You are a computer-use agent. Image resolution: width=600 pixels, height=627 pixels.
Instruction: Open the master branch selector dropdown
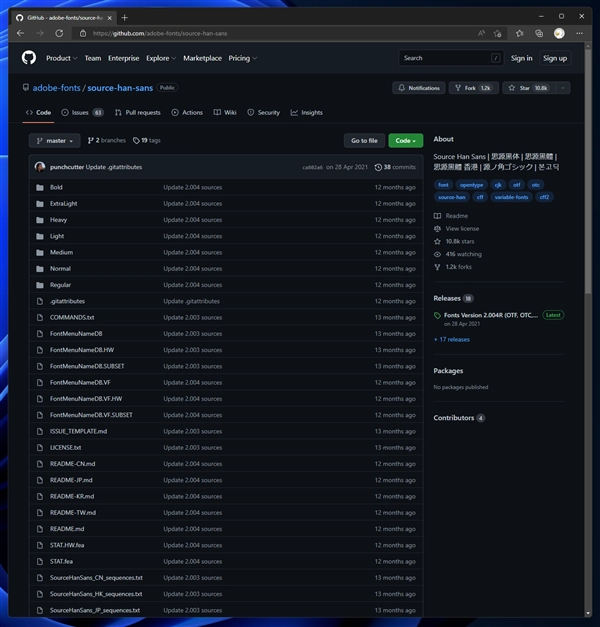click(55, 140)
